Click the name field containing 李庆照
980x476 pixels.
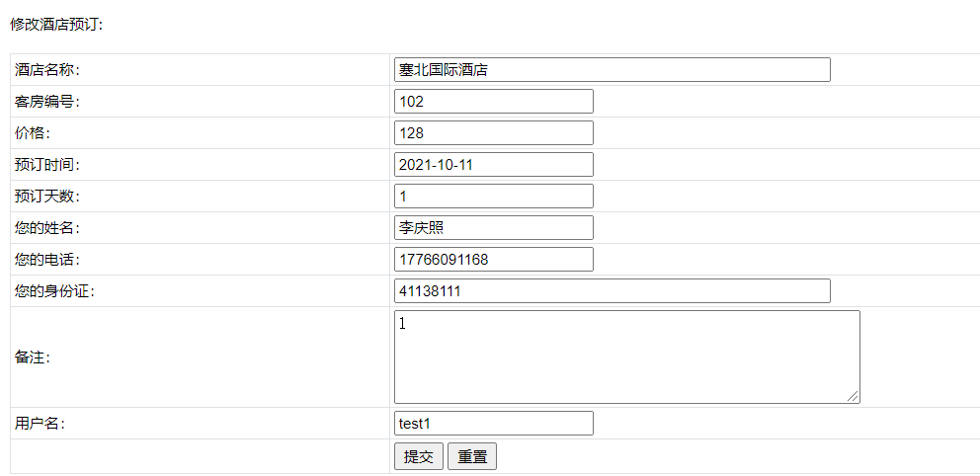tap(493, 228)
